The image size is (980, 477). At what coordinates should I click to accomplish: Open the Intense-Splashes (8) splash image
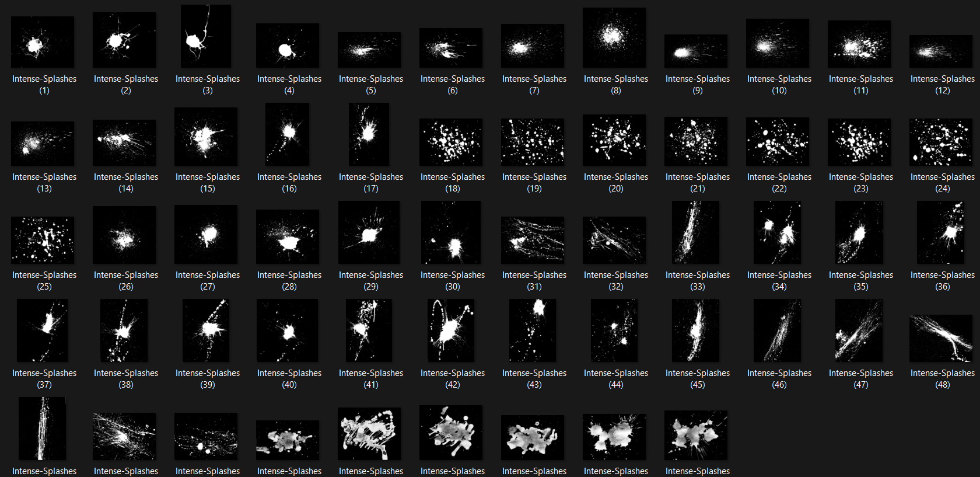pyautogui.click(x=614, y=37)
